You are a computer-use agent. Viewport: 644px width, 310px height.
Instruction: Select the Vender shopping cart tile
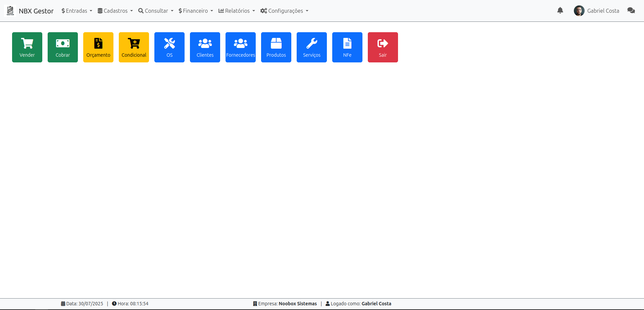27,47
